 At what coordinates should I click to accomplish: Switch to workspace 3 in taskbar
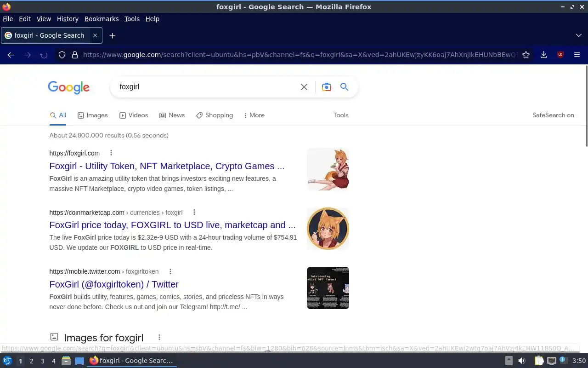pyautogui.click(x=42, y=361)
